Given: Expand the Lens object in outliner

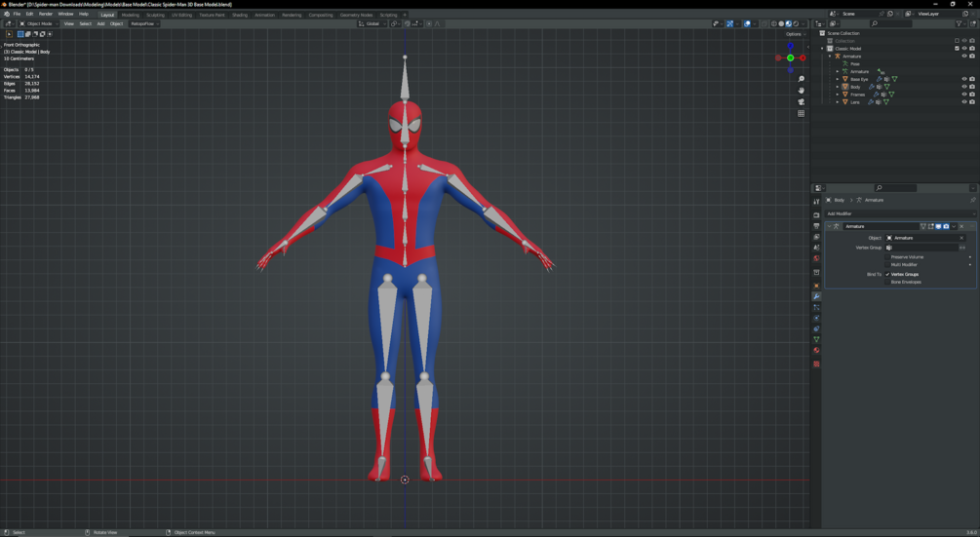Looking at the screenshot, I should coord(838,102).
